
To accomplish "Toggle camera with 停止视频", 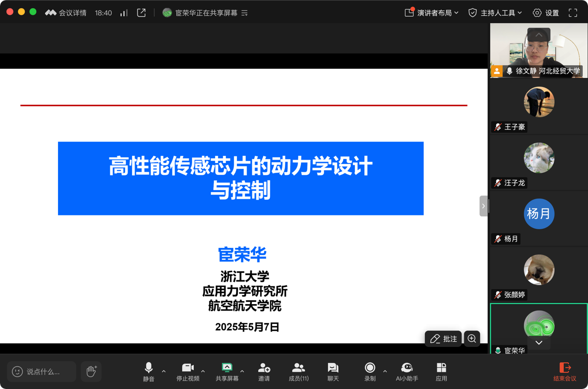I will tap(188, 371).
